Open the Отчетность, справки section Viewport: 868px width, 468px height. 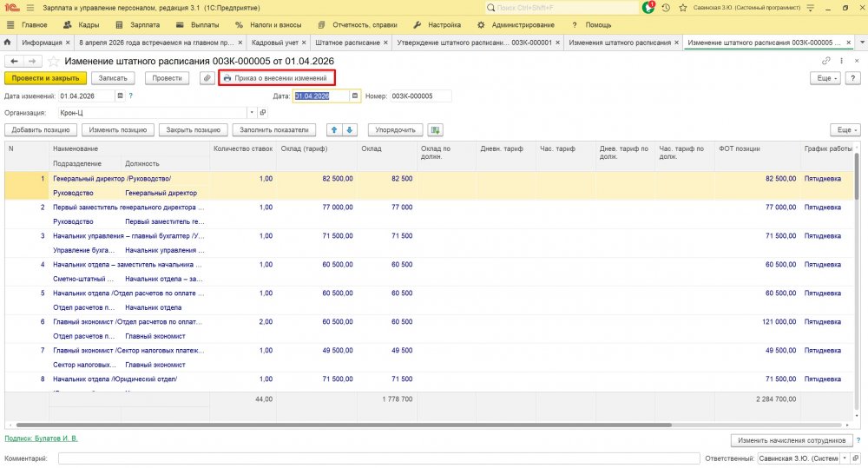(358, 25)
